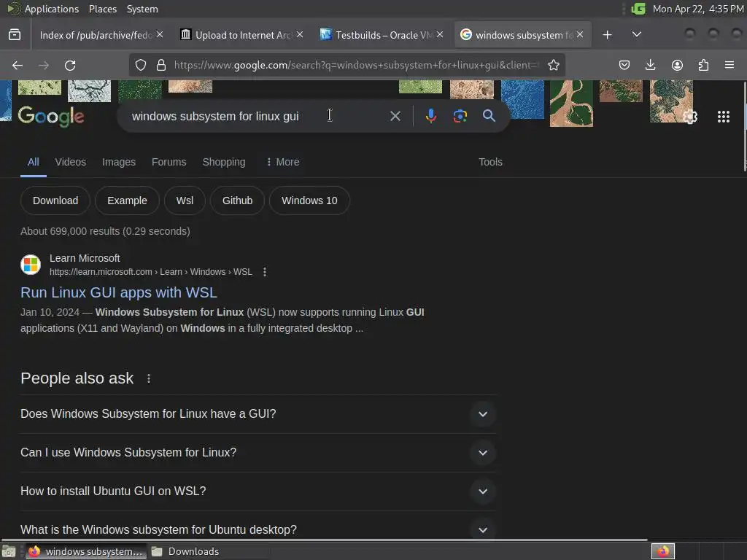Viewport: 747px width, 560px height.
Task: Expand Windows subsystem for Ubuntu desktop question
Action: (258, 529)
